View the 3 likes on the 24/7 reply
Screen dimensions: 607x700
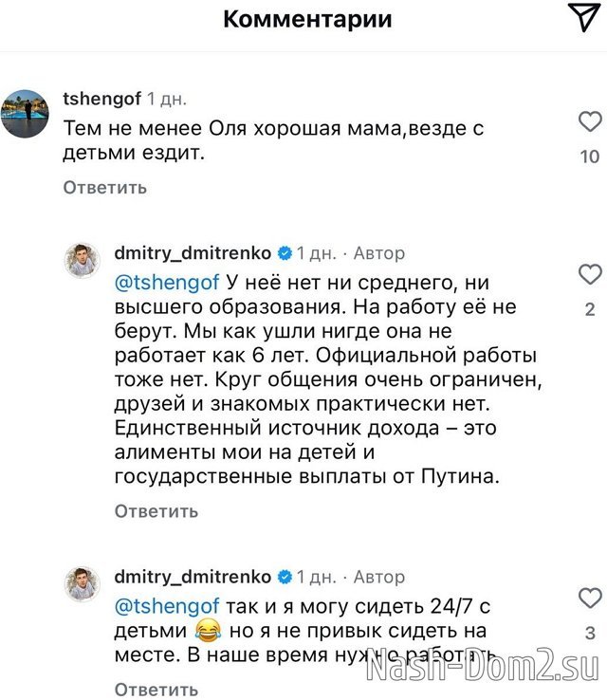[x=590, y=633]
